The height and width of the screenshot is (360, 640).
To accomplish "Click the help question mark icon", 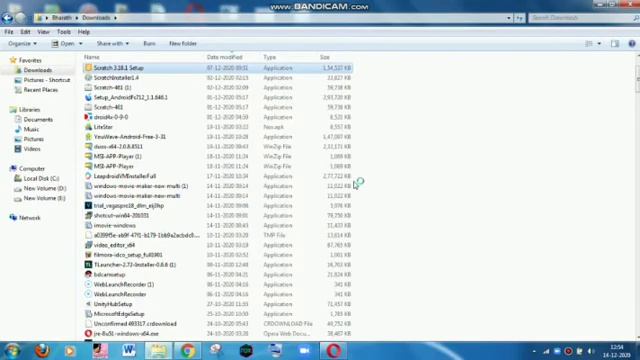I will coord(632,44).
